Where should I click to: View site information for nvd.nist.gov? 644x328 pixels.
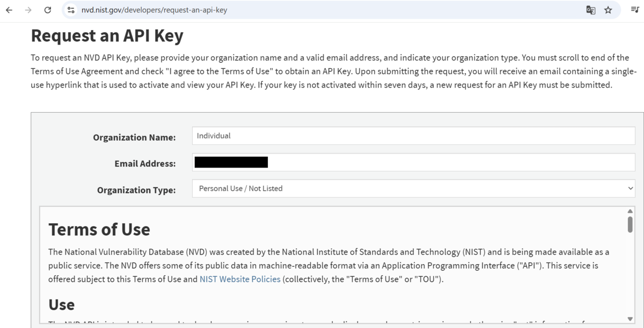coord(71,10)
